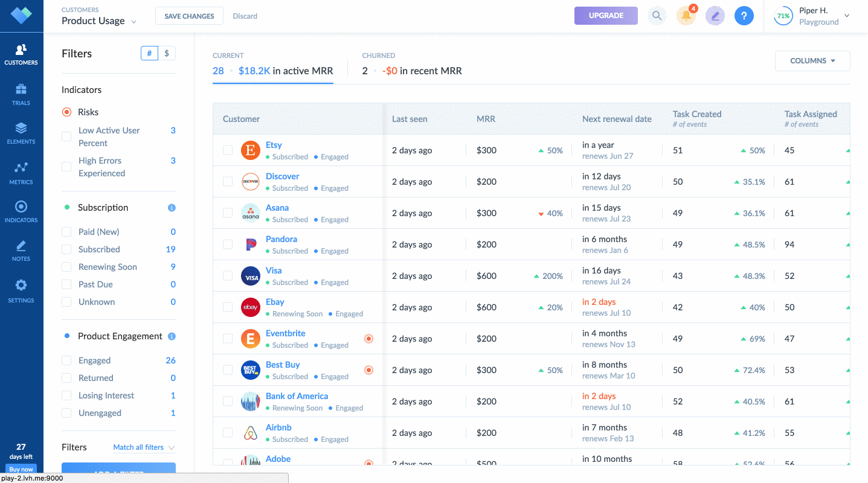Click the Buy now button

[21, 469]
